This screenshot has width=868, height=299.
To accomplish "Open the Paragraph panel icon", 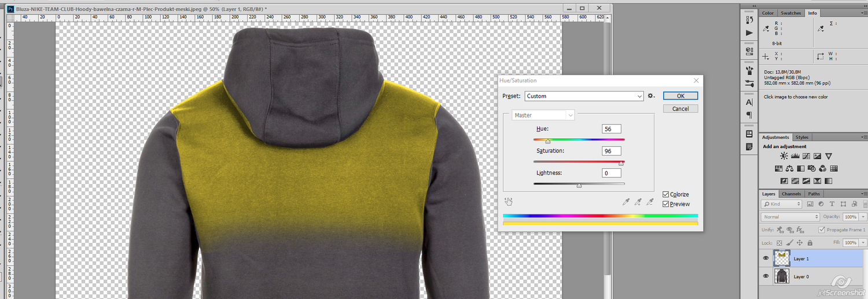I will (749, 115).
